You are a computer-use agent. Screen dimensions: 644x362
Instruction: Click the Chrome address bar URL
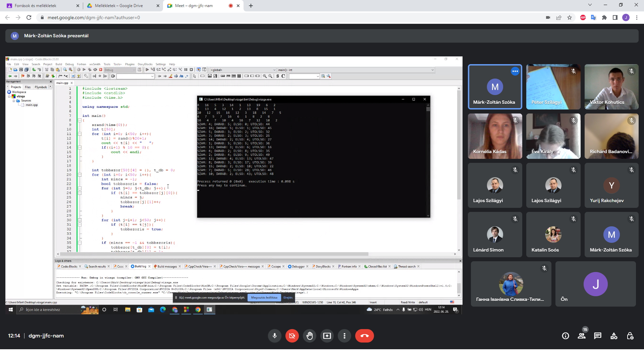pyautogui.click(x=94, y=17)
